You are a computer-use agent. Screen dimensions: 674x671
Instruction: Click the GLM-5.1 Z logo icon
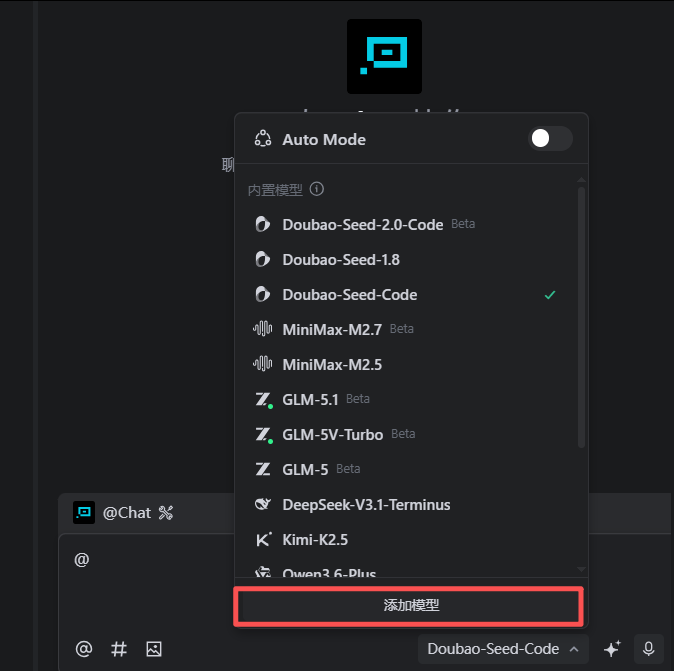263,400
